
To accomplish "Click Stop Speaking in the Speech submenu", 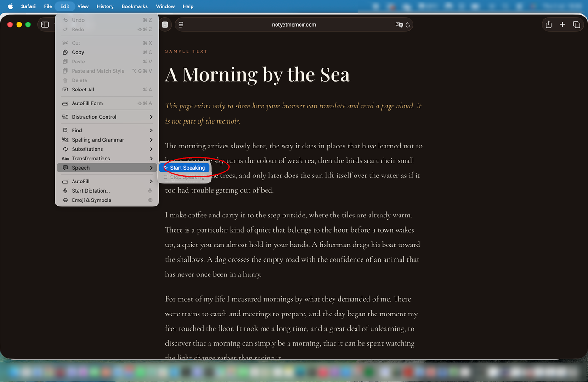I will point(185,177).
